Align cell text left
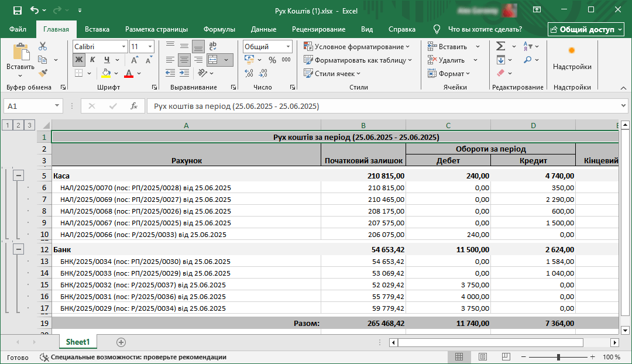The height and width of the screenshot is (364, 632). click(x=170, y=60)
